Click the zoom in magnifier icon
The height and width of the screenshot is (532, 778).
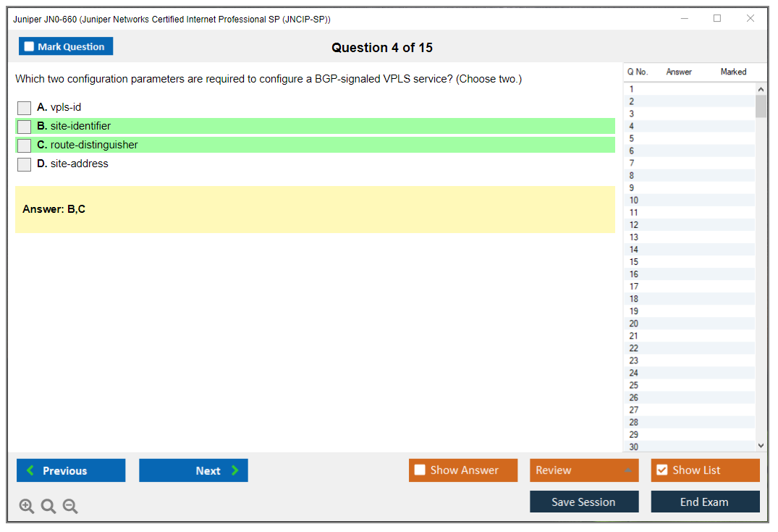coord(27,507)
